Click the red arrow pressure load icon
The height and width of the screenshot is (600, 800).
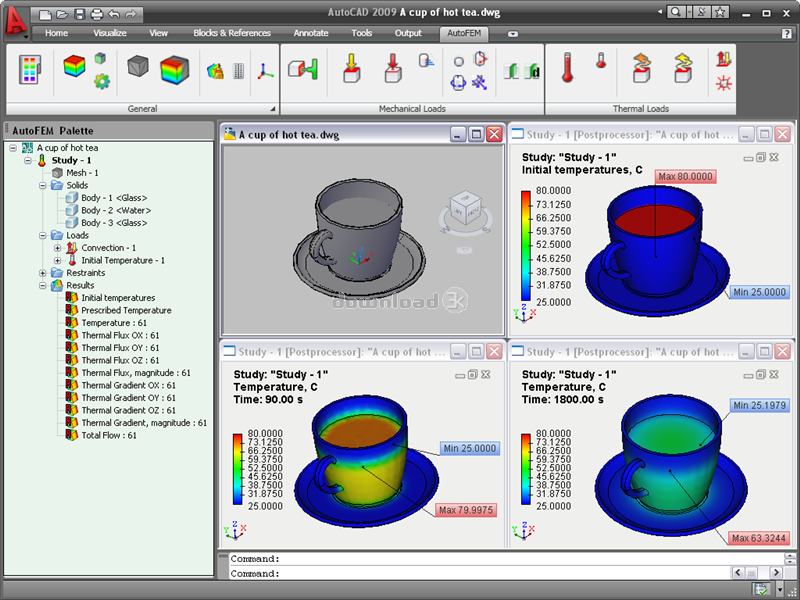pyautogui.click(x=392, y=68)
